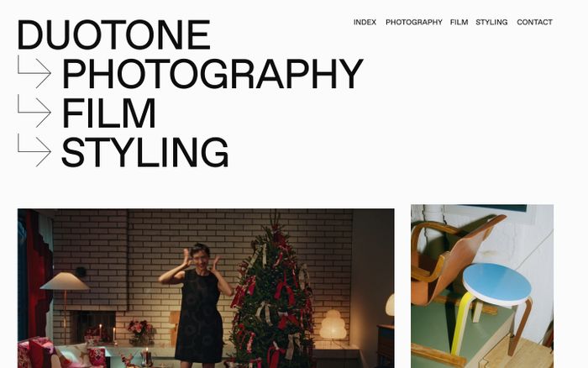Open the wooden chair and stool photo
Screen dimensions: 588x368
(482, 287)
